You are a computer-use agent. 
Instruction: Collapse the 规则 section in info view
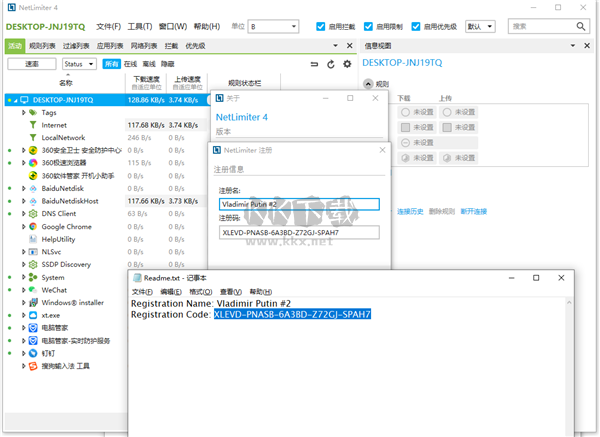tap(367, 83)
